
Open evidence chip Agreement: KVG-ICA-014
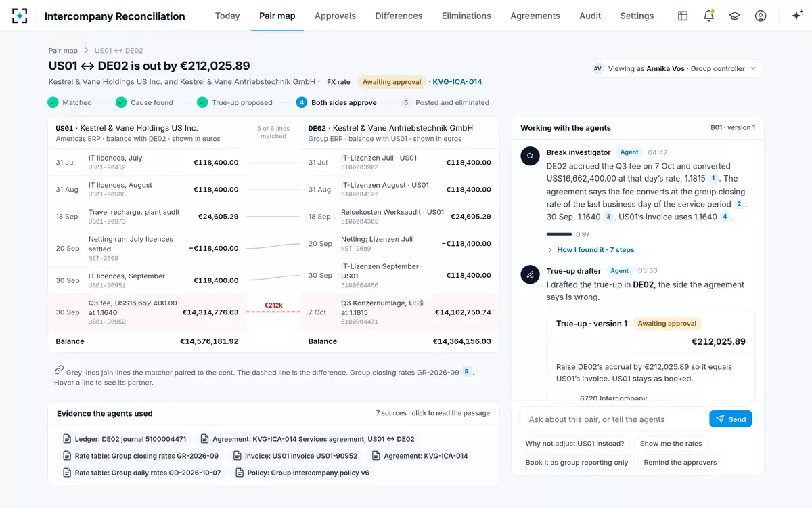tap(420, 456)
